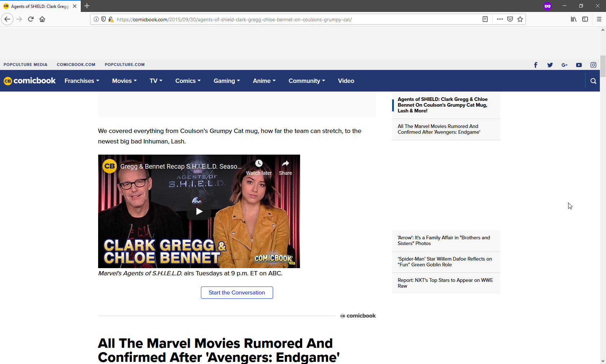606x364 pixels.
Task: Open the Library panel icon
Action: (574, 19)
